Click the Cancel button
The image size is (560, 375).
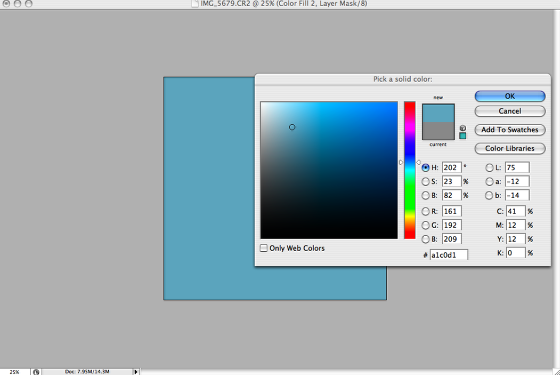coord(510,111)
